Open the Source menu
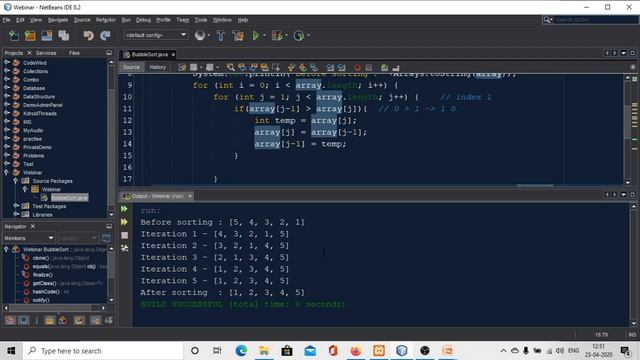Viewport: 640px width, 360px height. pyautogui.click(x=82, y=20)
